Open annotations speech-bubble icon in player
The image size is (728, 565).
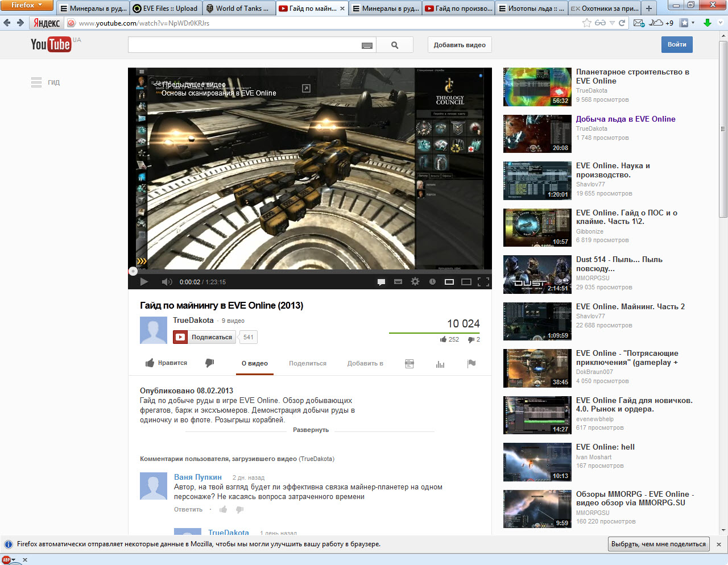click(382, 282)
